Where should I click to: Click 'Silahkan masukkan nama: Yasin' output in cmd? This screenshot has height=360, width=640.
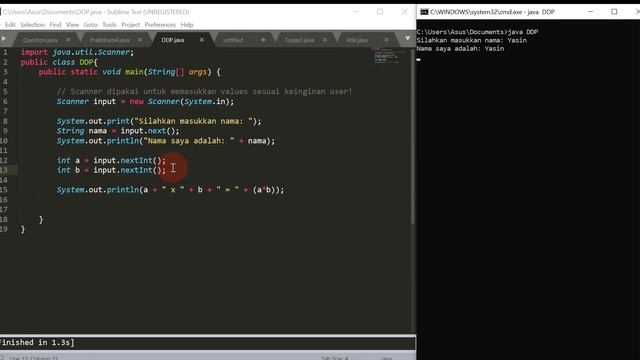(x=471, y=40)
